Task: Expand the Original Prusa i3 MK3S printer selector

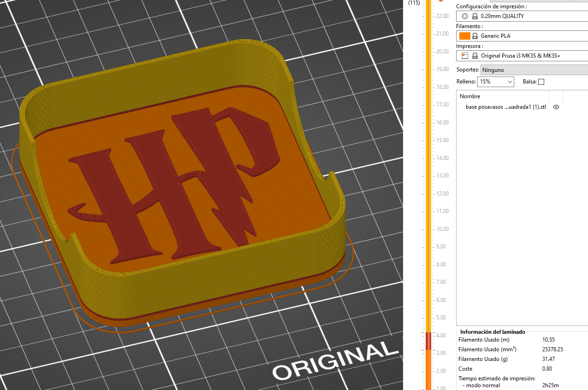Action: tap(530, 56)
